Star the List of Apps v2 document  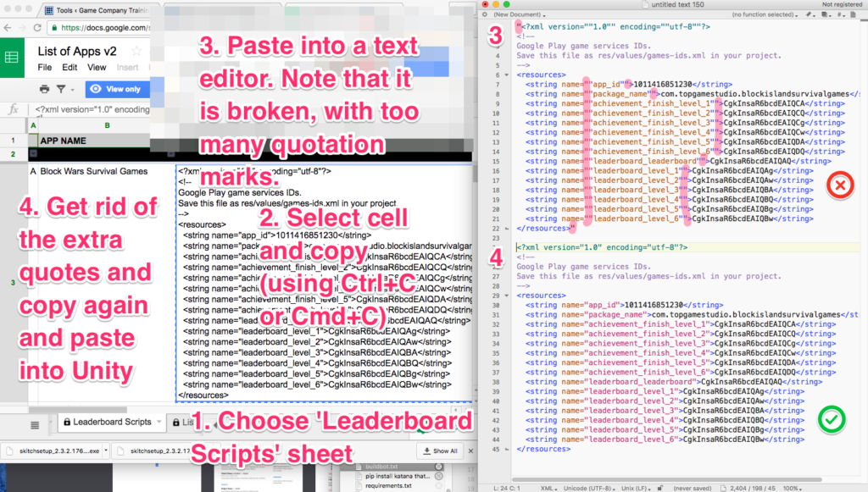tap(136, 52)
